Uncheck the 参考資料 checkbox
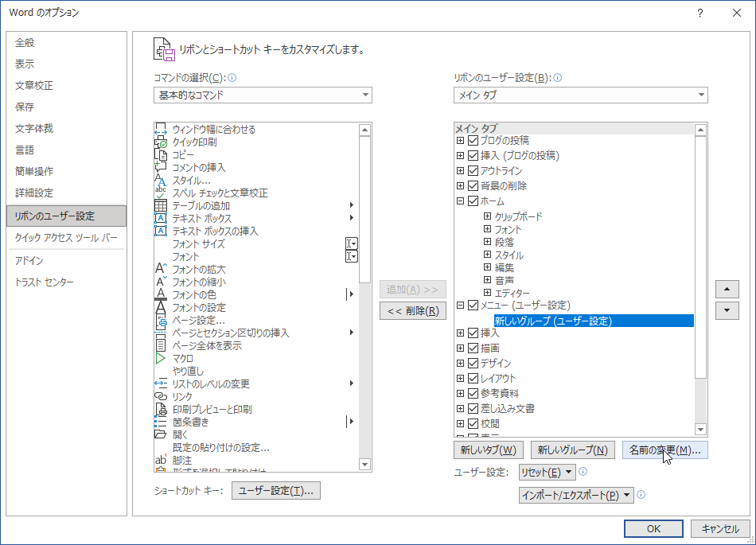Screen dimensions: 756x545 473,393
